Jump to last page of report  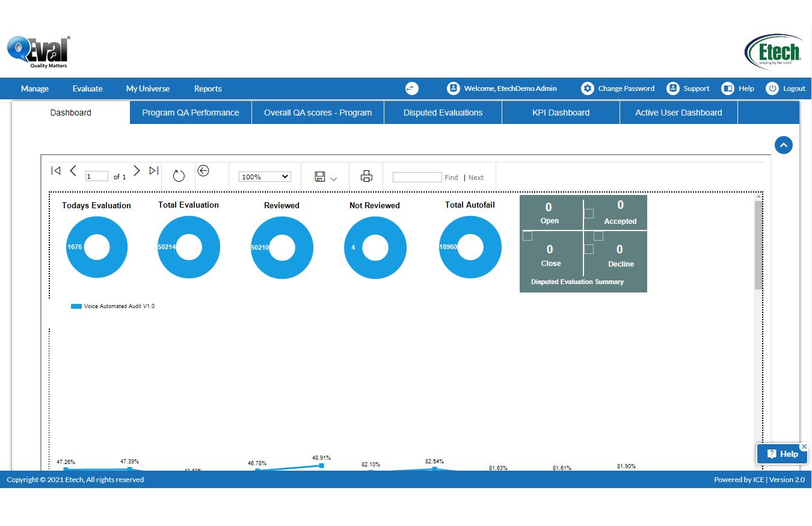click(154, 171)
